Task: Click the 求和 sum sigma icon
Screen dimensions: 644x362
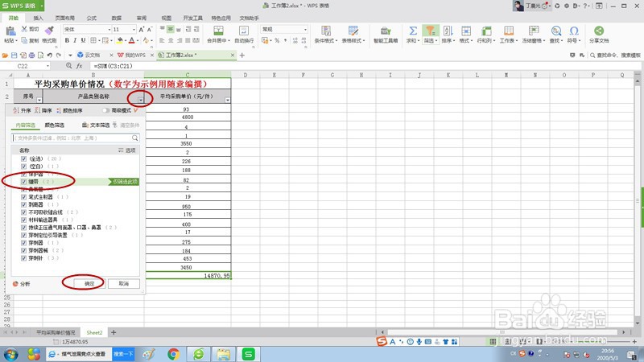Action: 413,31
